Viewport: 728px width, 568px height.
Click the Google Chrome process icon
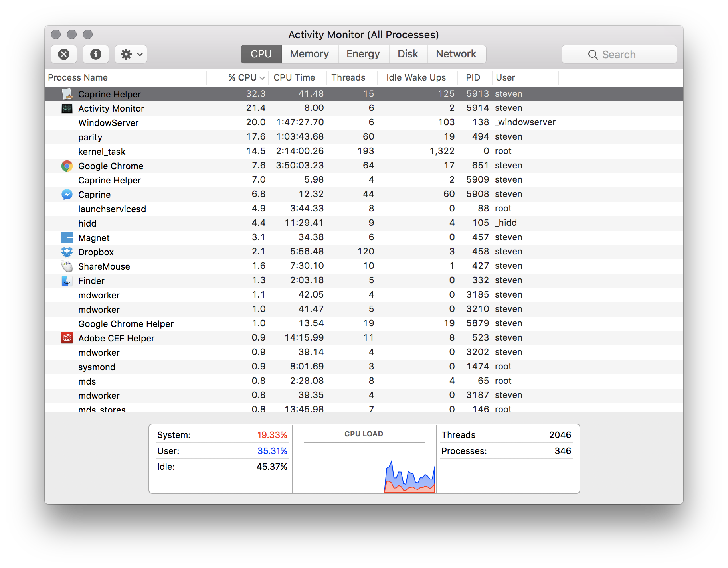click(x=67, y=166)
